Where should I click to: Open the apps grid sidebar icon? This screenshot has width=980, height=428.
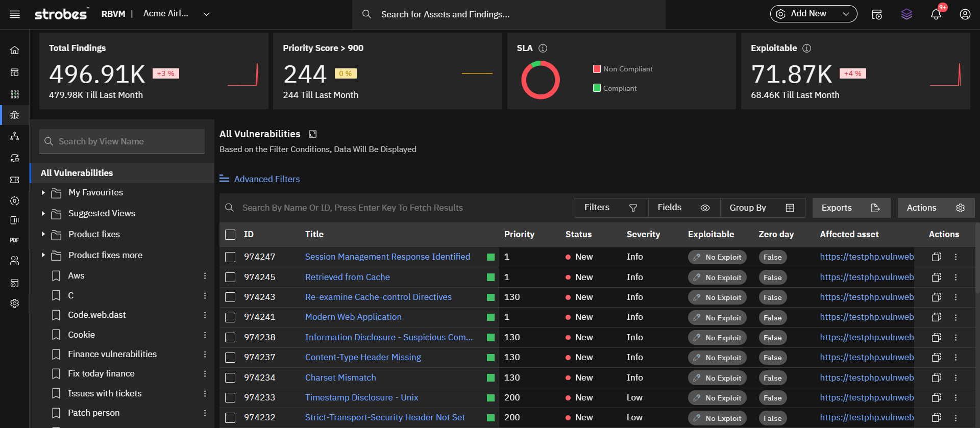[15, 94]
